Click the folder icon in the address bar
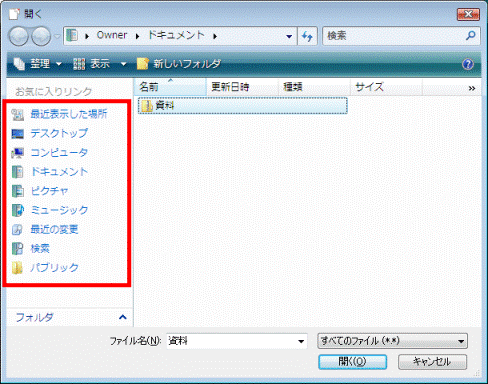The height and width of the screenshot is (384, 488). [x=72, y=35]
